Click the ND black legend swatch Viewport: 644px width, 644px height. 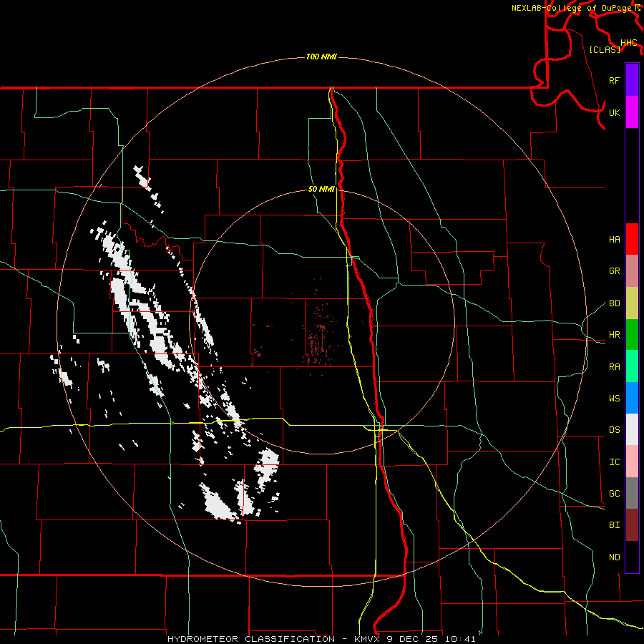pyautogui.click(x=632, y=557)
